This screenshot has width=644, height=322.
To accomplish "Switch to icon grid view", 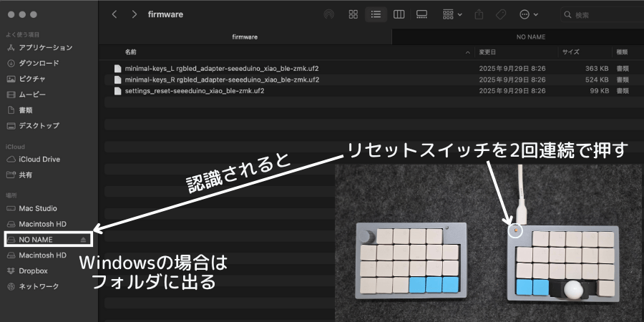I will tap(353, 14).
